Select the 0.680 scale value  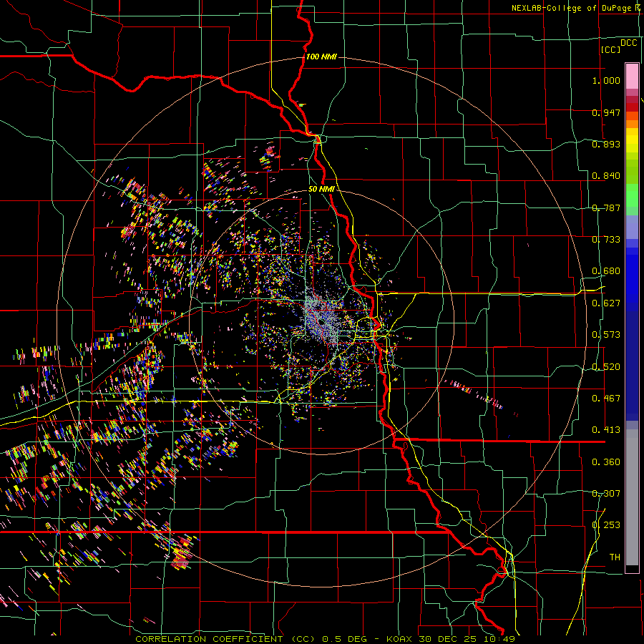pyautogui.click(x=606, y=271)
